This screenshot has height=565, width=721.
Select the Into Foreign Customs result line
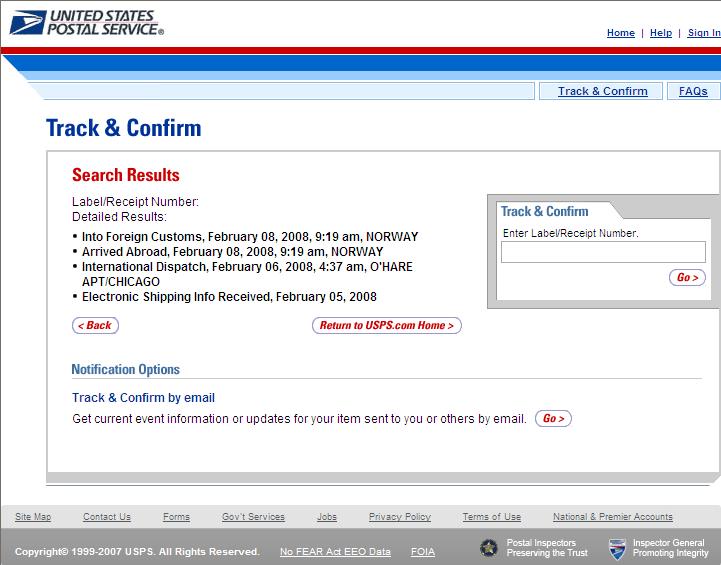click(x=250, y=237)
